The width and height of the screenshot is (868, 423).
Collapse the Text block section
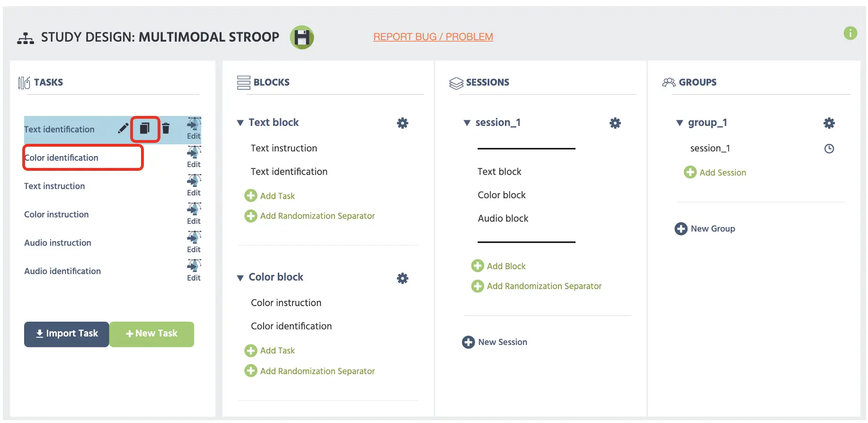240,123
